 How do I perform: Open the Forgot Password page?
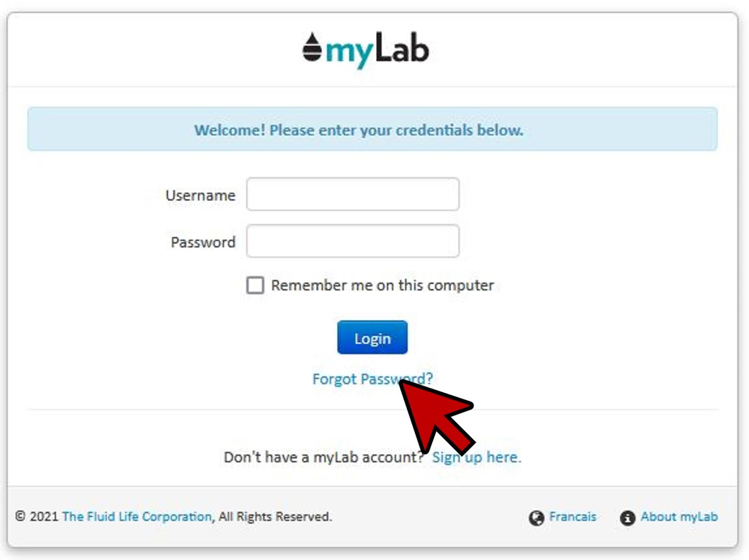[372, 379]
